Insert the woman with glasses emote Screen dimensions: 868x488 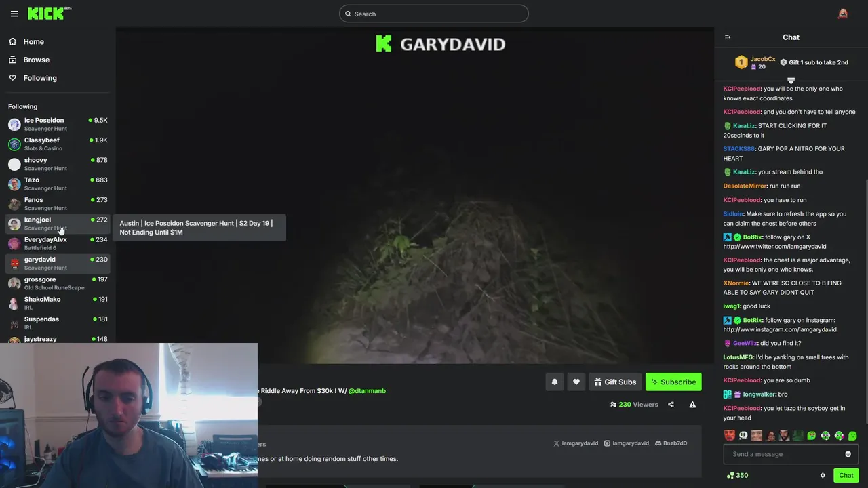tap(771, 436)
